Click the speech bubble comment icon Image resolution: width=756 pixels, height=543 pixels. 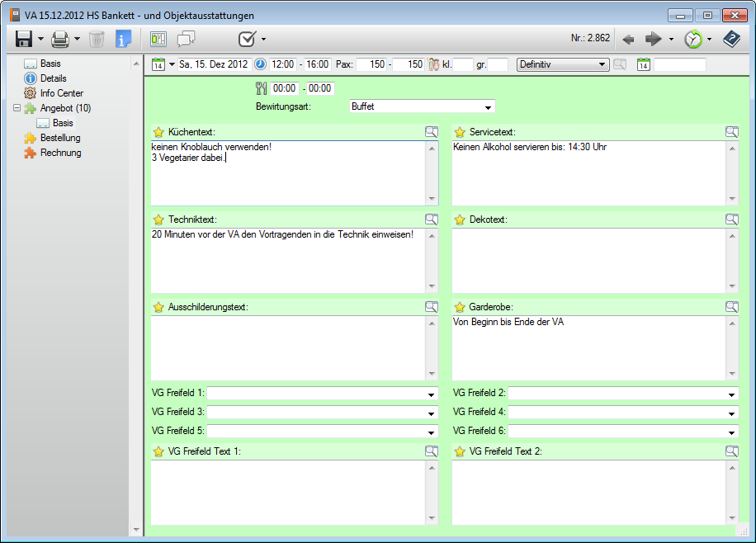click(187, 39)
